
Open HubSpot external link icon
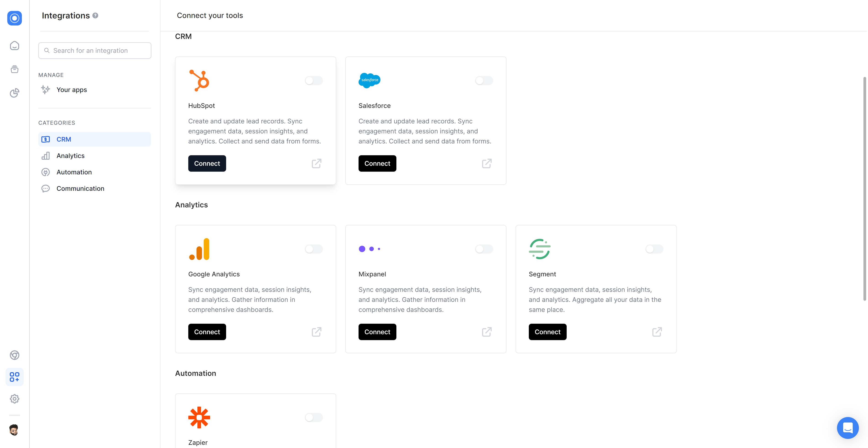(x=316, y=164)
